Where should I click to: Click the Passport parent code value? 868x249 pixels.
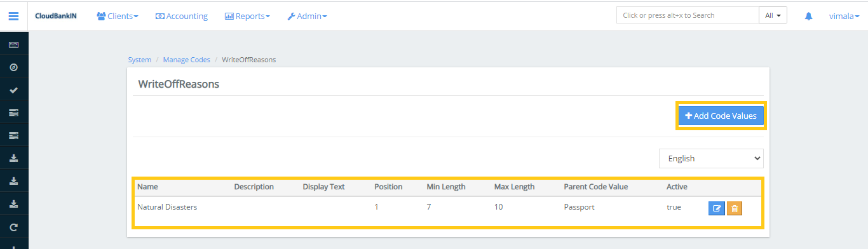point(579,207)
